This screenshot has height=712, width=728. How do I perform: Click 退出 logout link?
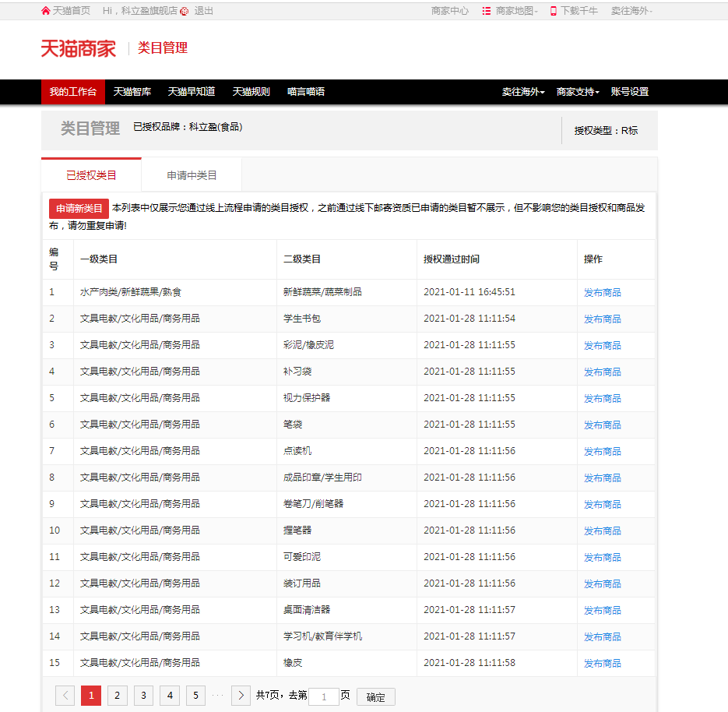coord(203,11)
